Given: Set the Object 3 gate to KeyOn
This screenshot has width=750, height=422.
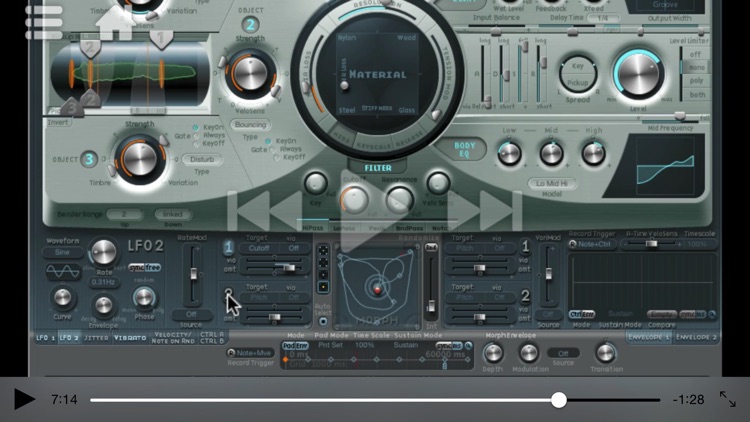Looking at the screenshot, I should pos(196,128).
